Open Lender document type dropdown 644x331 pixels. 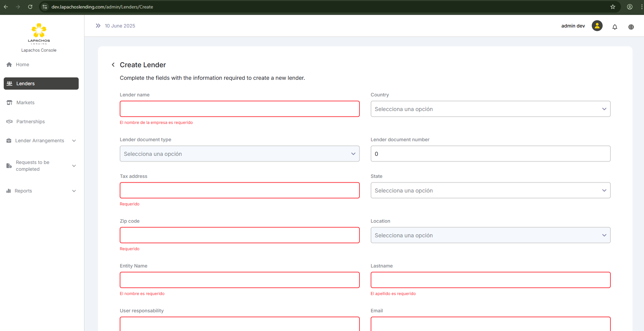(x=239, y=154)
